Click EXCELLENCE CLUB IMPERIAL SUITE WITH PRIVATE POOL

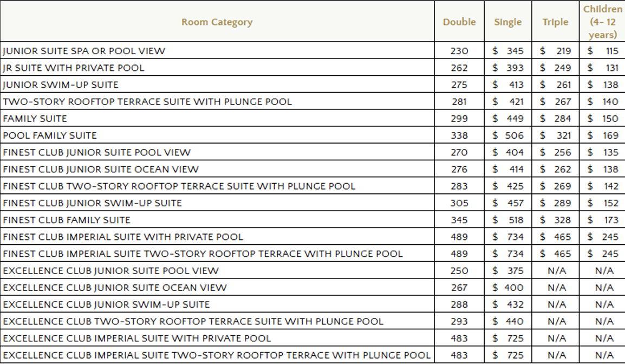136,339
